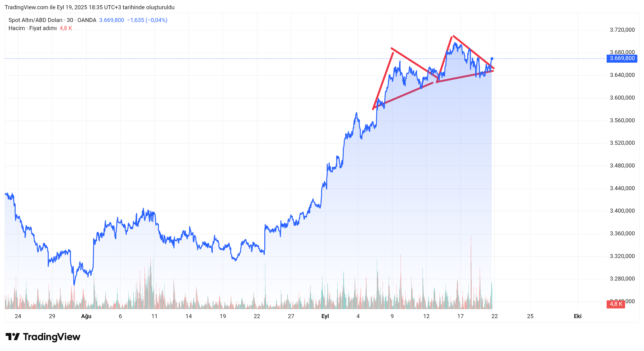
Task: Click the 17 date label on time axis
Action: click(x=460, y=316)
